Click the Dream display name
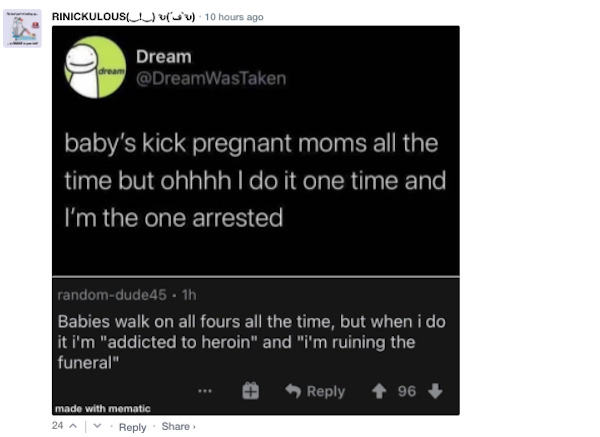Image resolution: width=600 pixels, height=437 pixels. click(171, 57)
